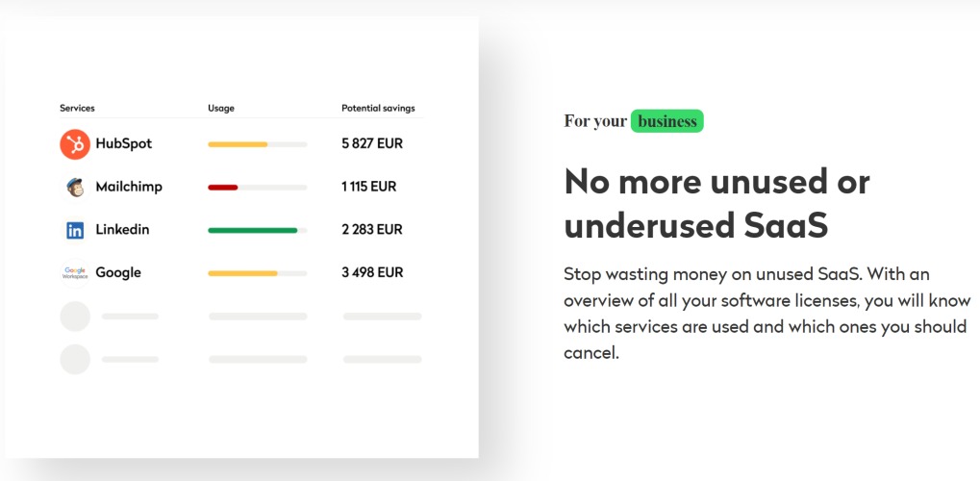This screenshot has width=980, height=481.
Task: Click the HubSpot sprocket logo icon
Action: (x=75, y=144)
